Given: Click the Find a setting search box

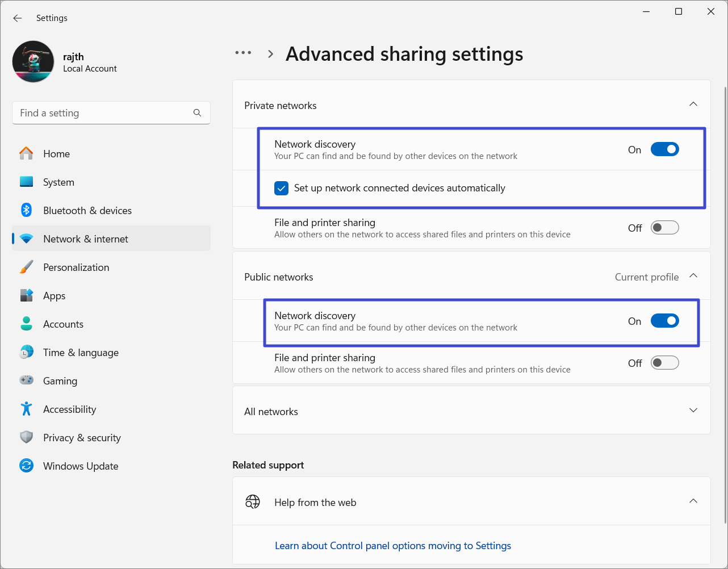Looking at the screenshot, I should [x=102, y=113].
